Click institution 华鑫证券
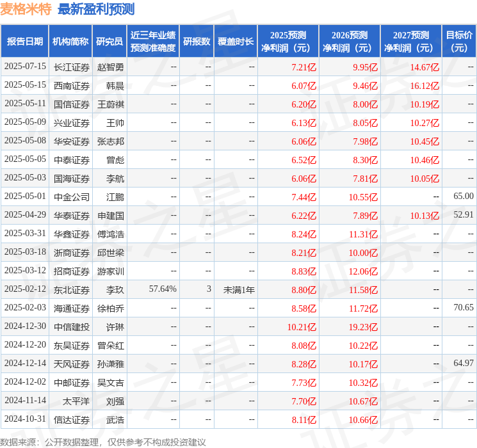Image resolution: width=477 pixels, height=448 pixels. tap(72, 234)
